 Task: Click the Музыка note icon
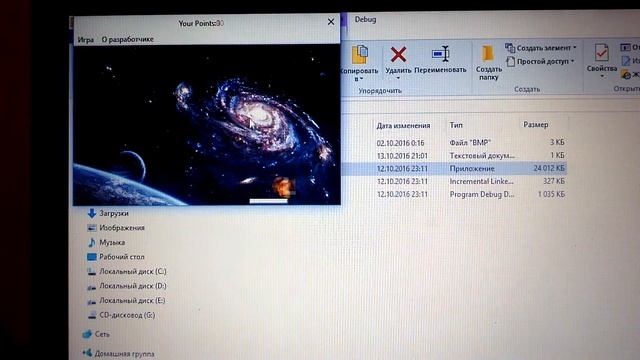pos(92,242)
